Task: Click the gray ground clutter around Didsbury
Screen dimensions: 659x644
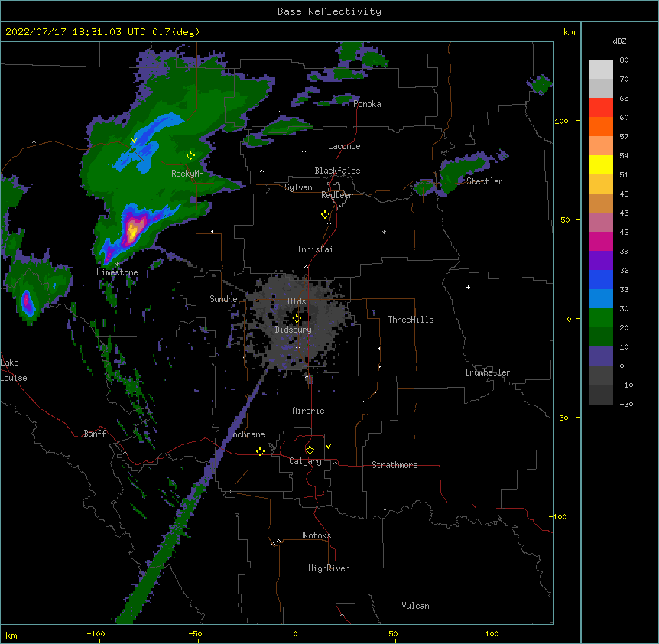Action: point(299,324)
